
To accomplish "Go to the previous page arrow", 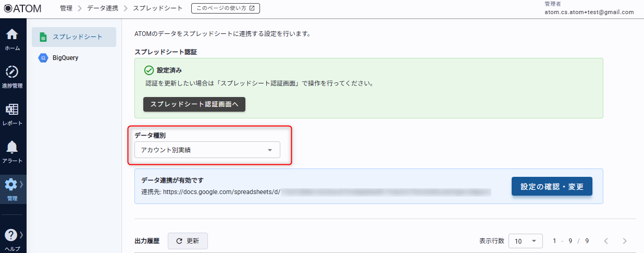I will pyautogui.click(x=606, y=241).
